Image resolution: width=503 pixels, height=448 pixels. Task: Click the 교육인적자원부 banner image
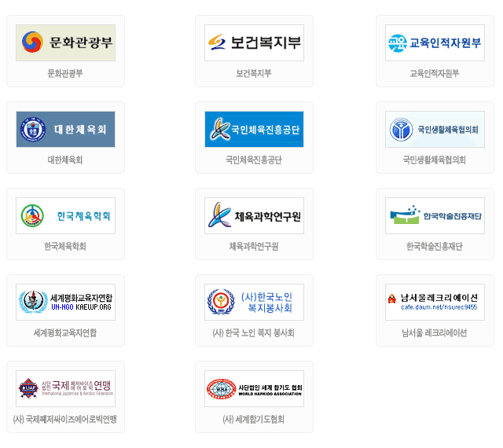[435, 42]
